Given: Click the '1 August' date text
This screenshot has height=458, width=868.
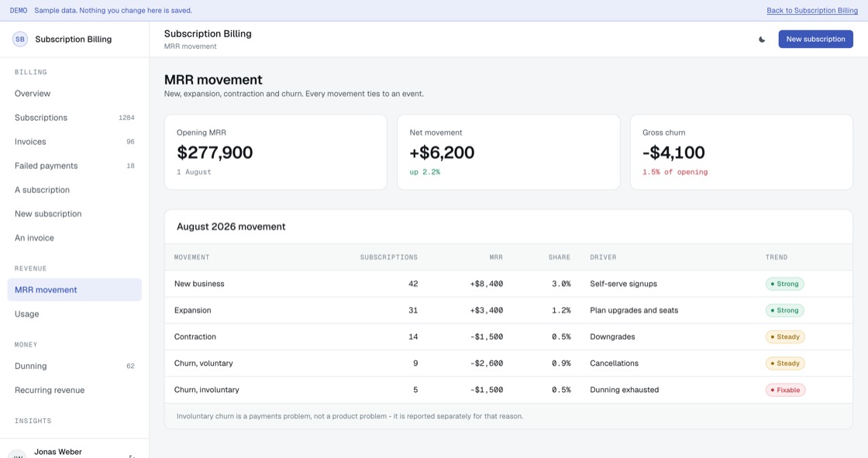Looking at the screenshot, I should tap(194, 172).
